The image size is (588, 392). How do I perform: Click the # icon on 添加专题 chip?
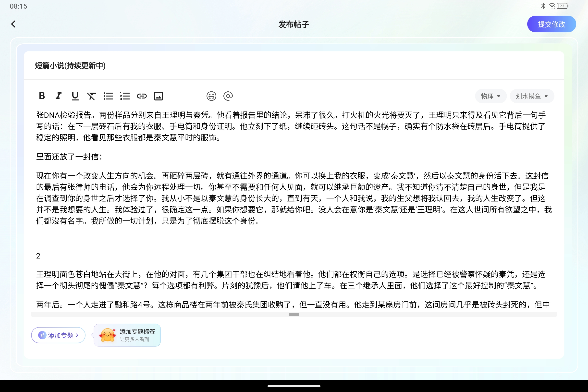[42, 335]
